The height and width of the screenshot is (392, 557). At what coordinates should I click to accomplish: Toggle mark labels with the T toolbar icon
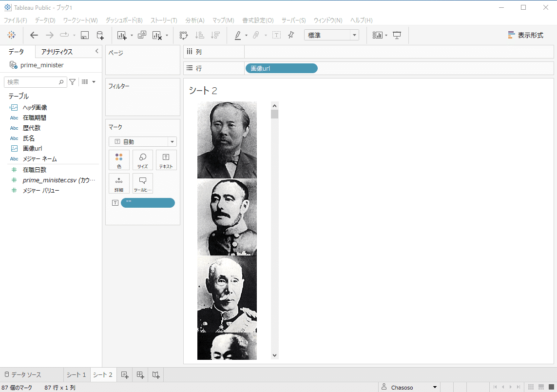tap(276, 35)
